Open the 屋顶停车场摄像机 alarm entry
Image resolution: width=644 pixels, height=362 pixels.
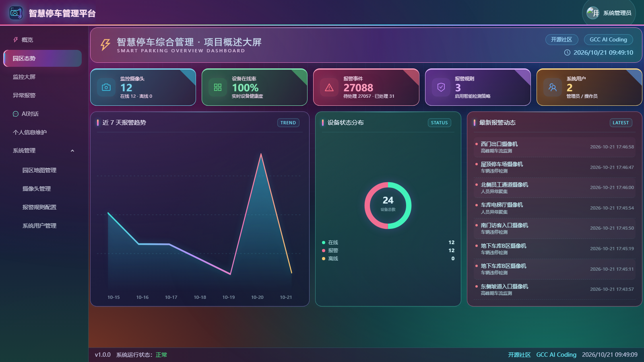[x=554, y=167]
